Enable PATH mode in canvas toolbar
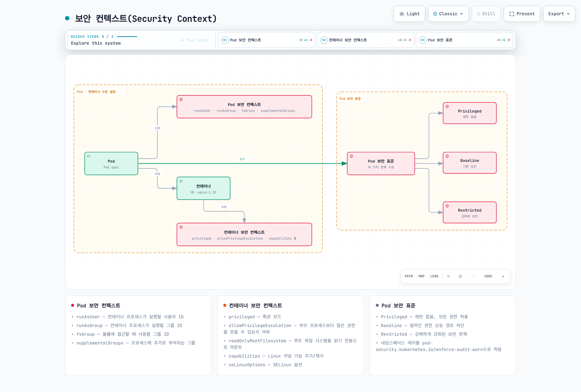The height and width of the screenshot is (392, 581). (409, 276)
